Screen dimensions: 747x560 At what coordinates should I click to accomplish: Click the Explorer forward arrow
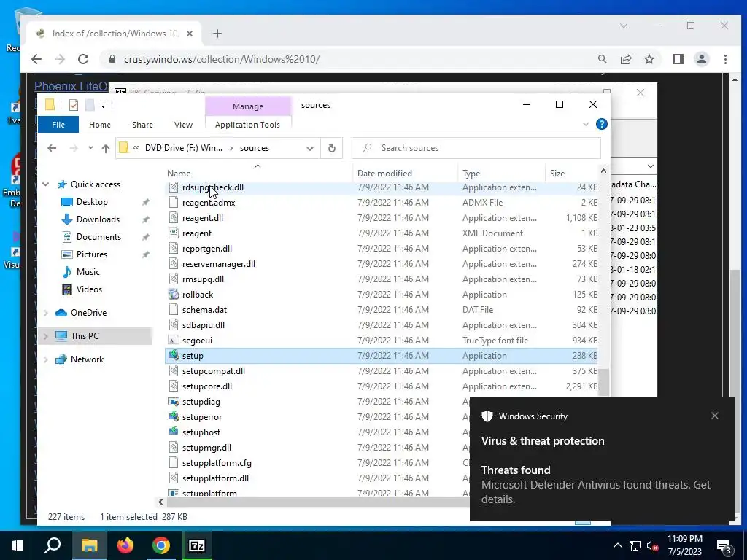(x=74, y=148)
